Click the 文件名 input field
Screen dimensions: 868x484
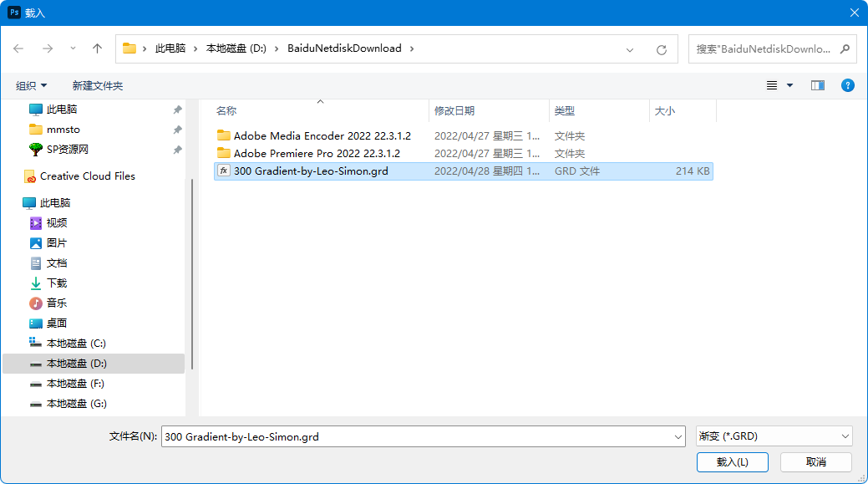(x=423, y=436)
